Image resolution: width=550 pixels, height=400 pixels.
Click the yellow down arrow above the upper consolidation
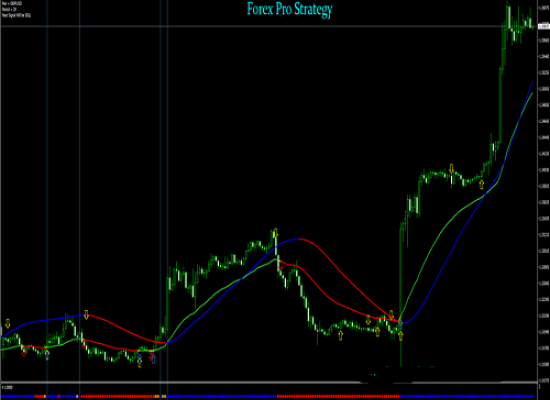coord(452,169)
